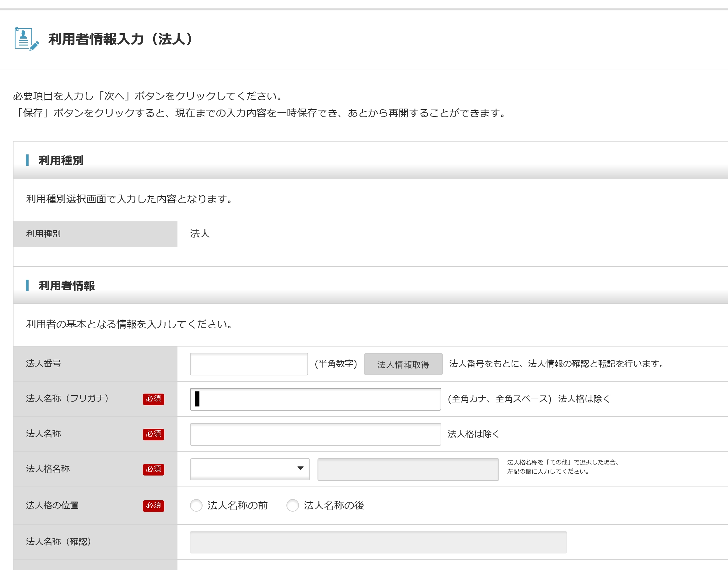728x570 pixels.
Task: Select 法人名称の後 radio button
Action: pyautogui.click(x=292, y=505)
